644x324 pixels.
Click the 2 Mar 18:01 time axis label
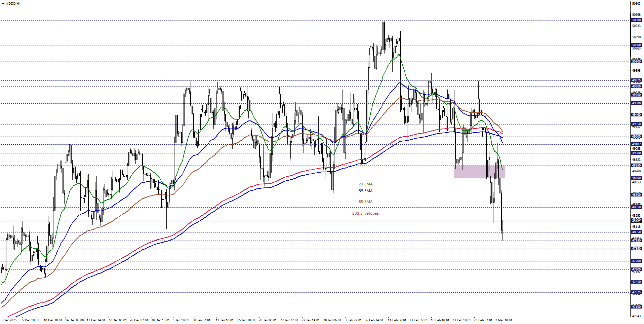(504, 320)
